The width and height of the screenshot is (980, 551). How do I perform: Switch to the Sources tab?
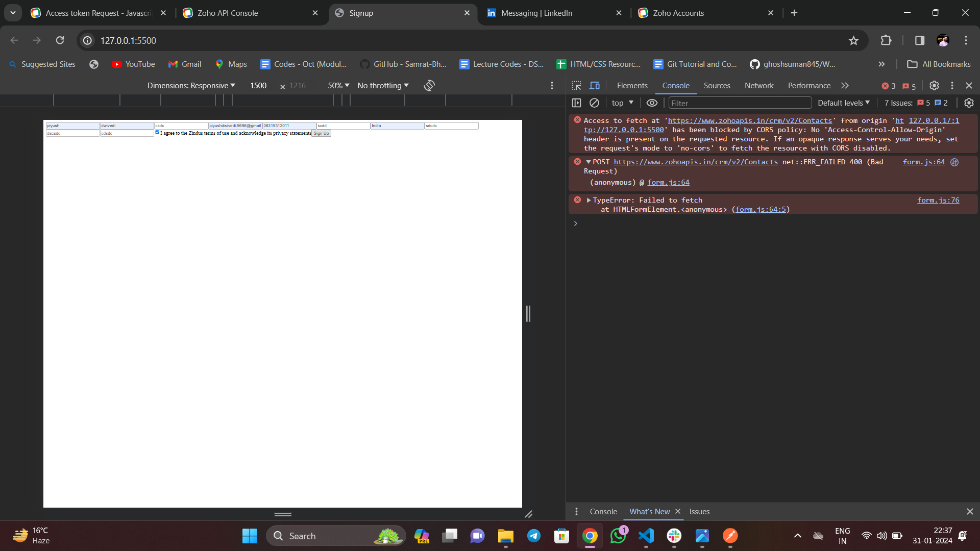(x=717, y=86)
